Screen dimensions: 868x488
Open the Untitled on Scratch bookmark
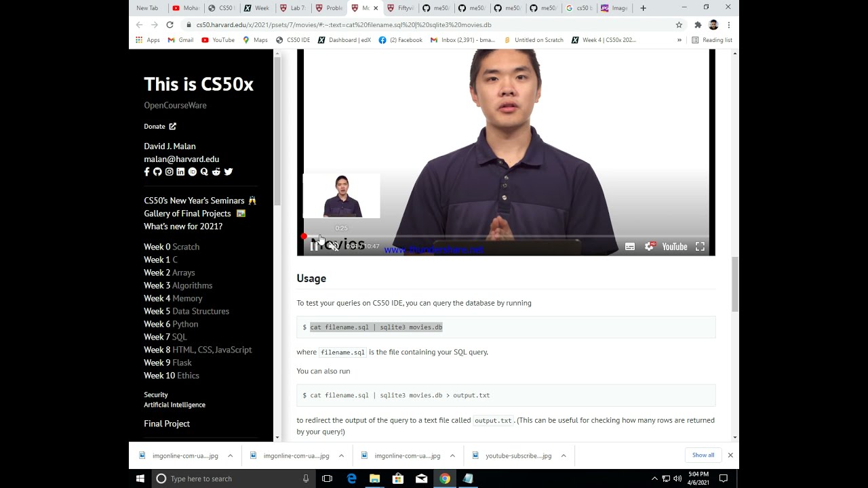coord(534,40)
